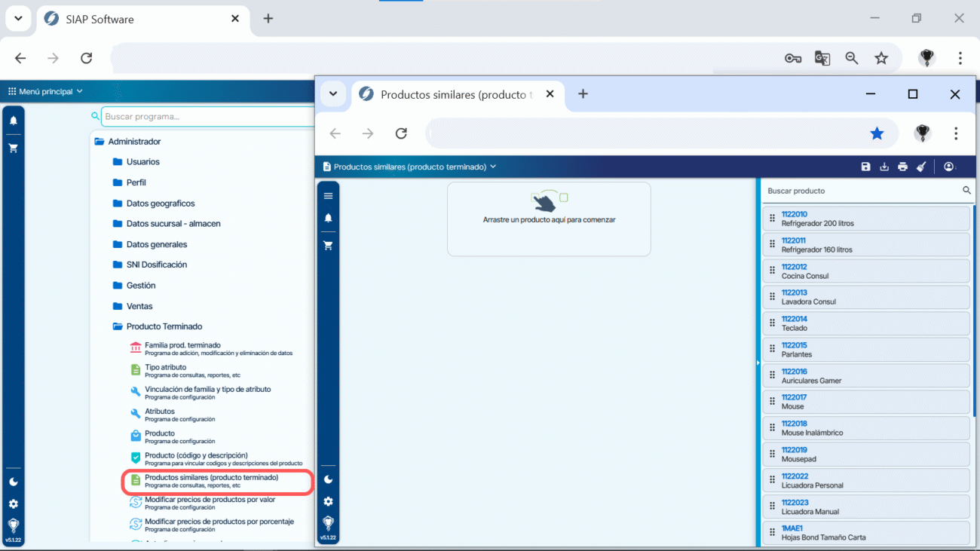Open the Productos similares title dropdown
The width and height of the screenshot is (980, 551).
(x=409, y=167)
